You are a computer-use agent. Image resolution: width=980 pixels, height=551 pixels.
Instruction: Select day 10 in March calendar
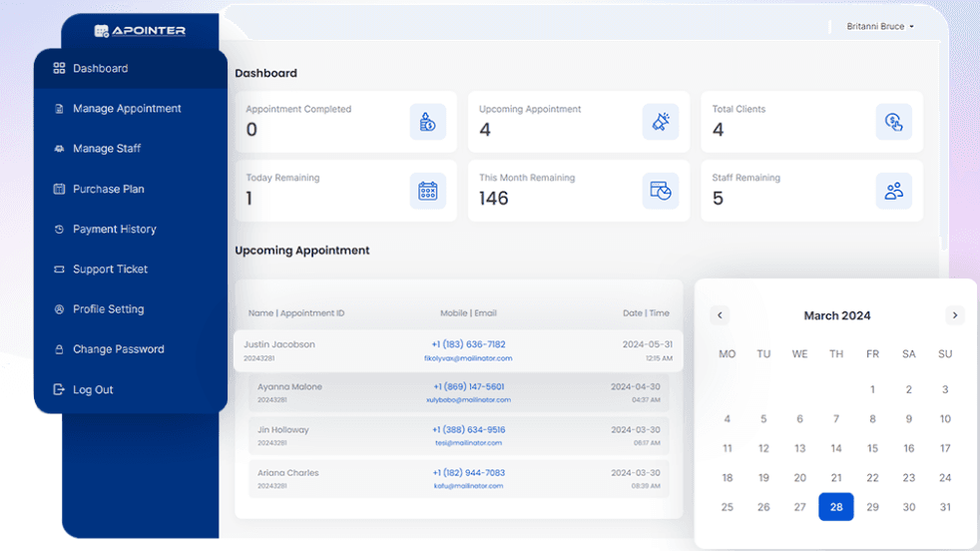[945, 419]
